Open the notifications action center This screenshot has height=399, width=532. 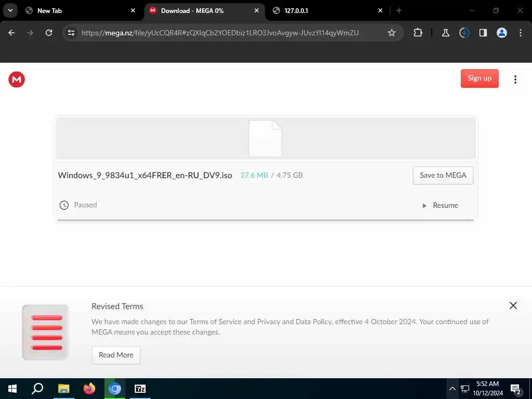(x=516, y=389)
